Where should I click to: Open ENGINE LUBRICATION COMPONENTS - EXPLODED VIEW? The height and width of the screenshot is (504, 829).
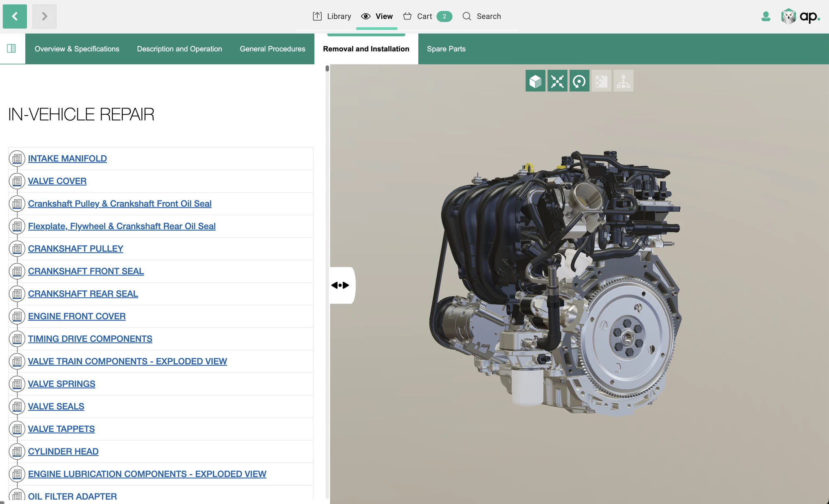click(x=147, y=474)
